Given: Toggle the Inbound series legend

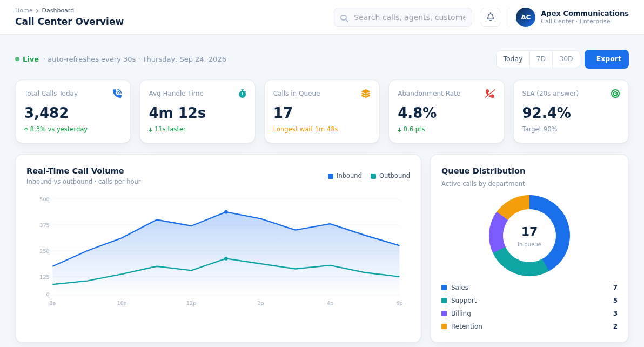Looking at the screenshot, I should point(345,176).
